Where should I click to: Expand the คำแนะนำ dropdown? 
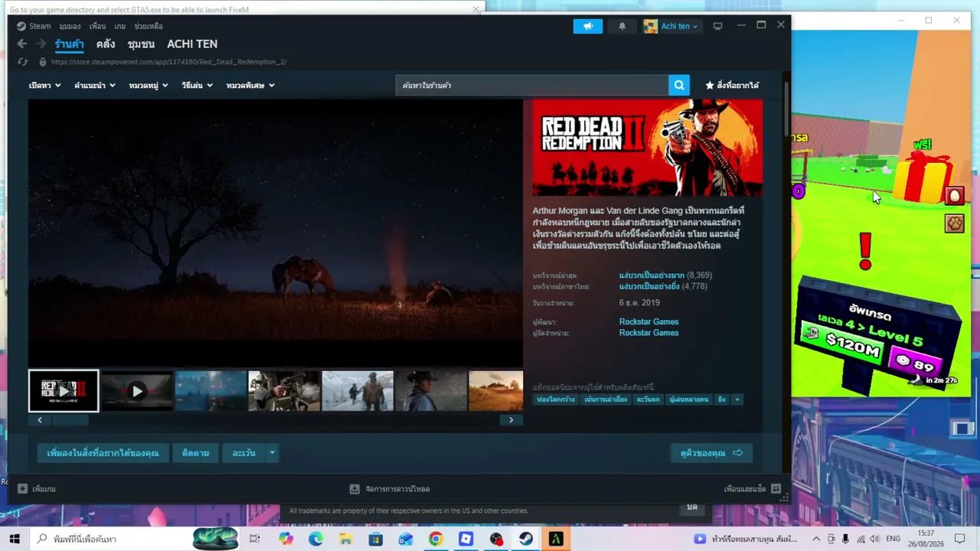tap(95, 85)
